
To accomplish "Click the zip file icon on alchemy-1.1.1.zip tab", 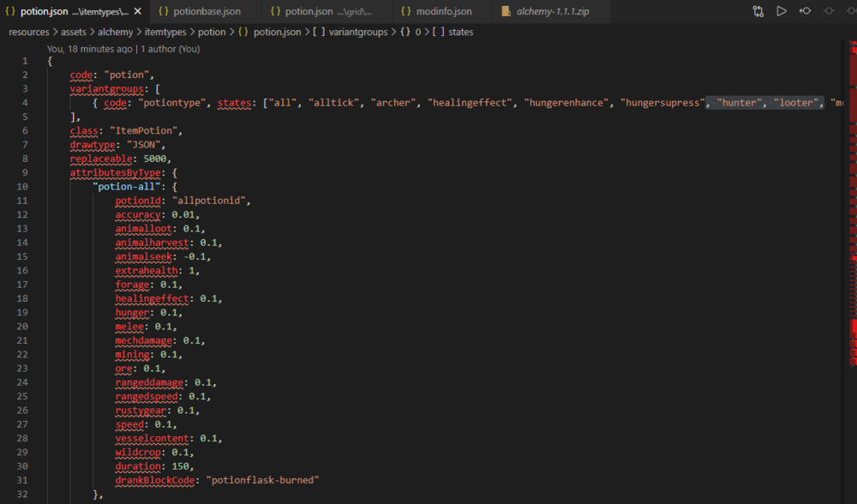I will [506, 12].
